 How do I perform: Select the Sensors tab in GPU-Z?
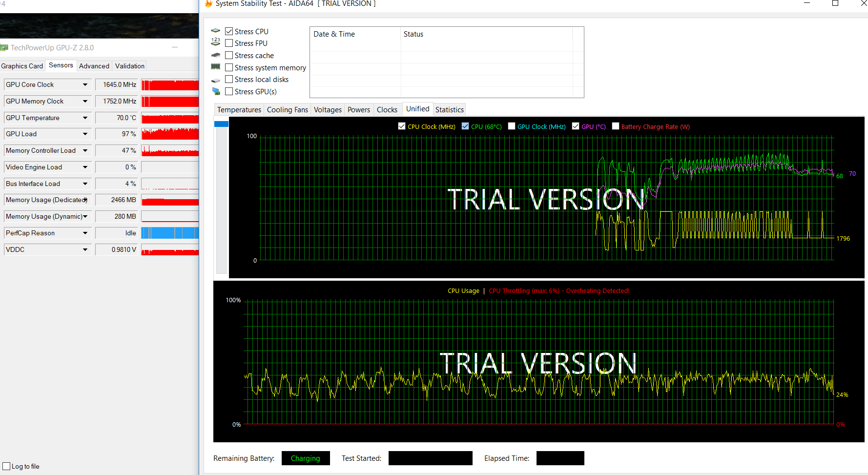click(x=61, y=65)
